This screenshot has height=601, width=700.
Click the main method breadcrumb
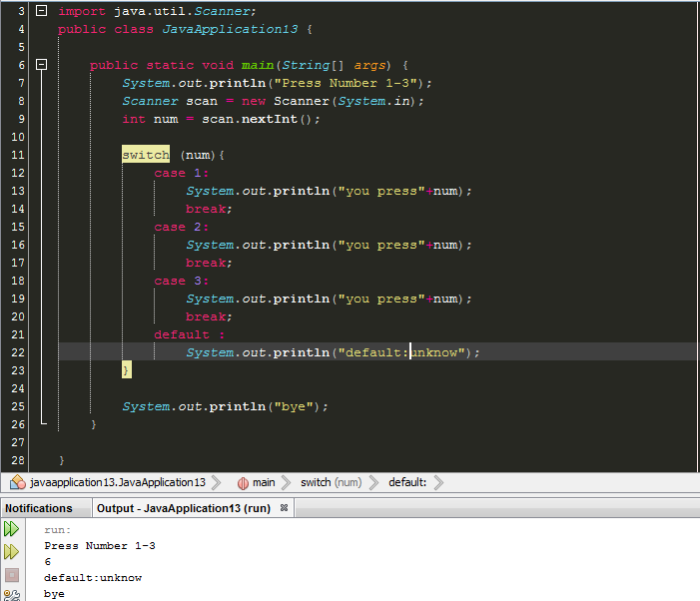tap(264, 482)
